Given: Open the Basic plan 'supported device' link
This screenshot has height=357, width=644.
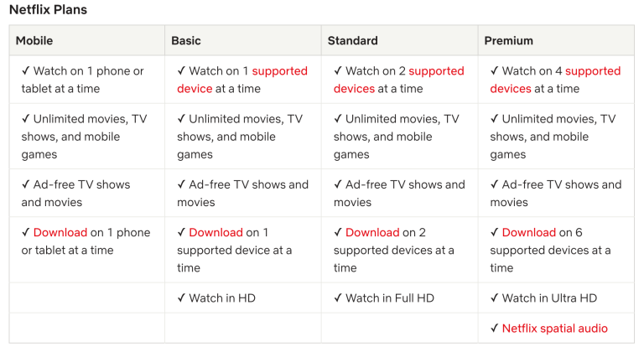Looking at the screenshot, I should coord(279,71).
